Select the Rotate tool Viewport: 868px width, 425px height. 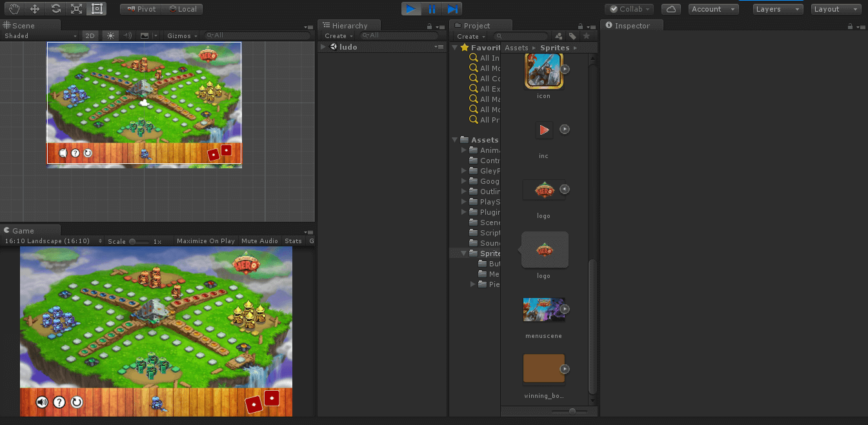[x=56, y=9]
